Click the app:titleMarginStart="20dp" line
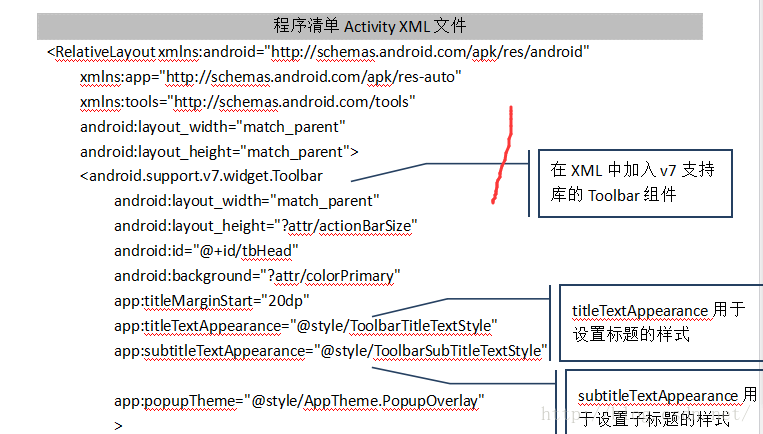Viewport: 763px width, 434px height. (x=212, y=301)
